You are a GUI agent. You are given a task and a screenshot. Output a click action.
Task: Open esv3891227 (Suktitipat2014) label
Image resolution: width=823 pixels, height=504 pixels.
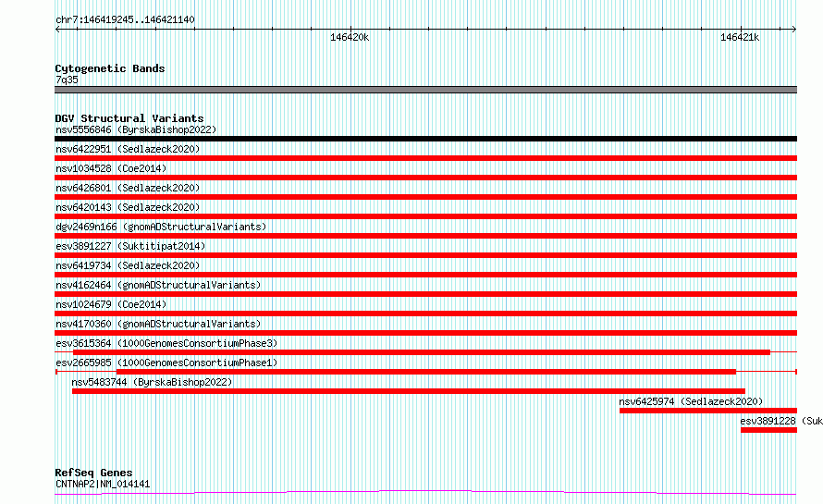[x=130, y=246]
